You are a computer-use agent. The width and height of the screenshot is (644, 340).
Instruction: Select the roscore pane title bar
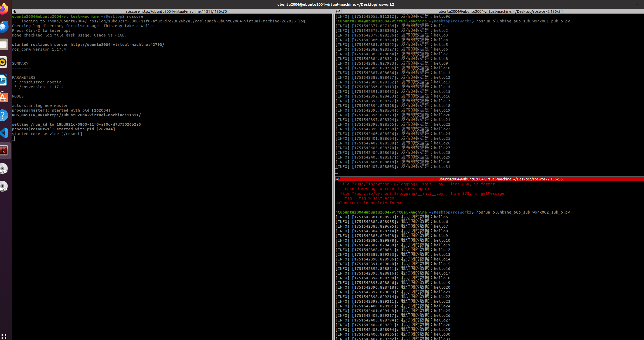176,11
